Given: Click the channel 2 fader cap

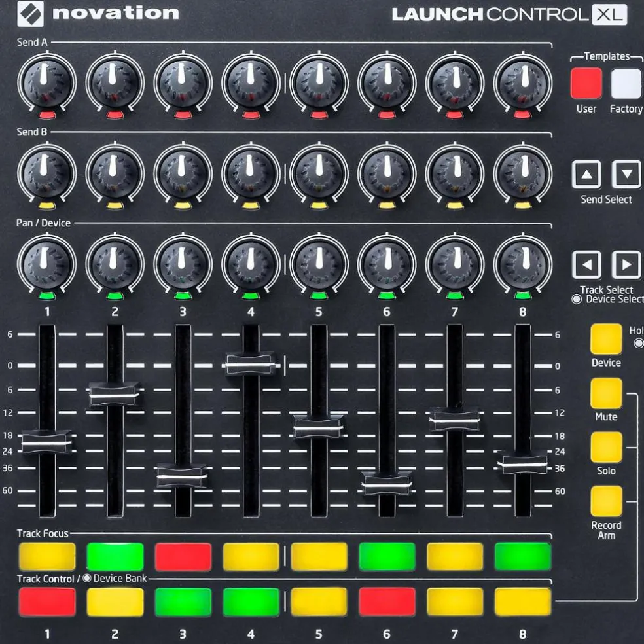Looking at the screenshot, I should coord(115,395).
